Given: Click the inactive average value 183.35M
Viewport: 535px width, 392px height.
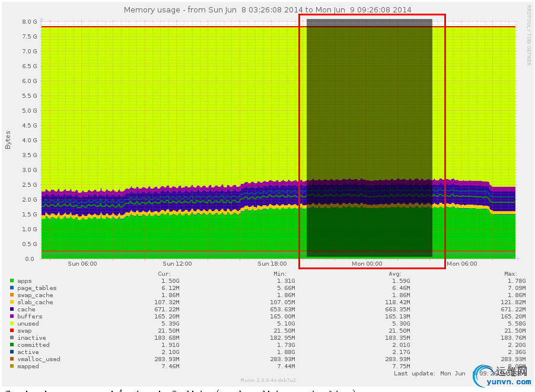Looking at the screenshot, I should [x=397, y=338].
